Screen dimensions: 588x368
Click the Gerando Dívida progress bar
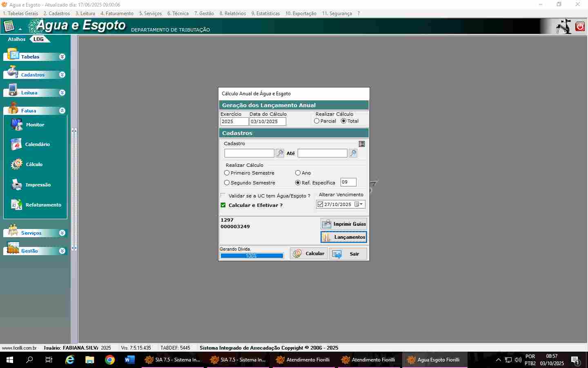(252, 256)
